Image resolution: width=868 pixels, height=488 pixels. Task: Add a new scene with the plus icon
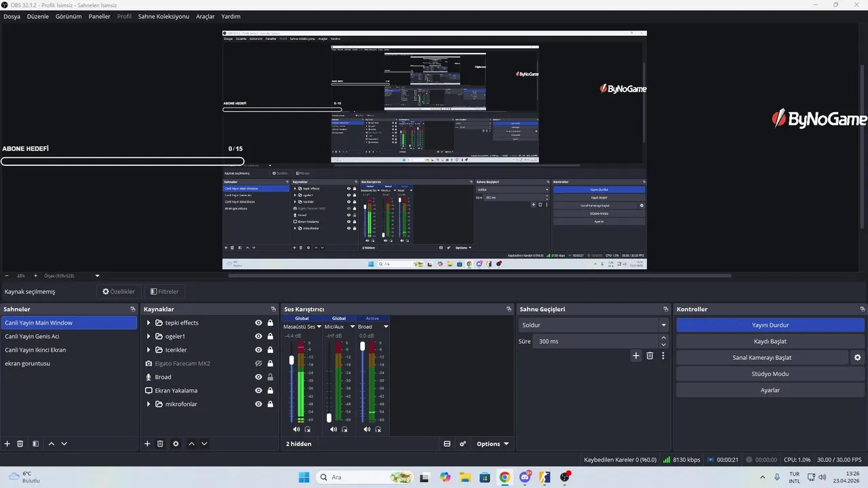pos(7,444)
